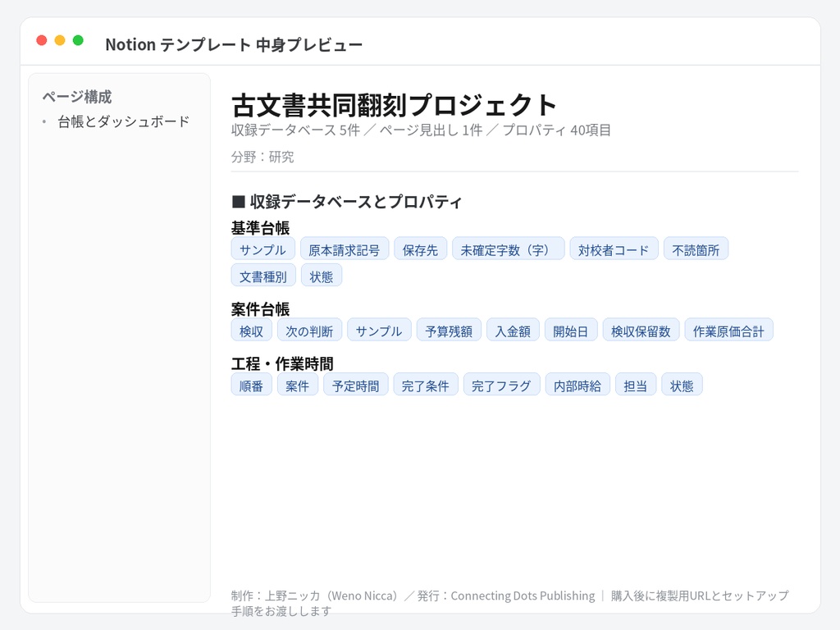Select the 作業原価合計 property tag

729,330
